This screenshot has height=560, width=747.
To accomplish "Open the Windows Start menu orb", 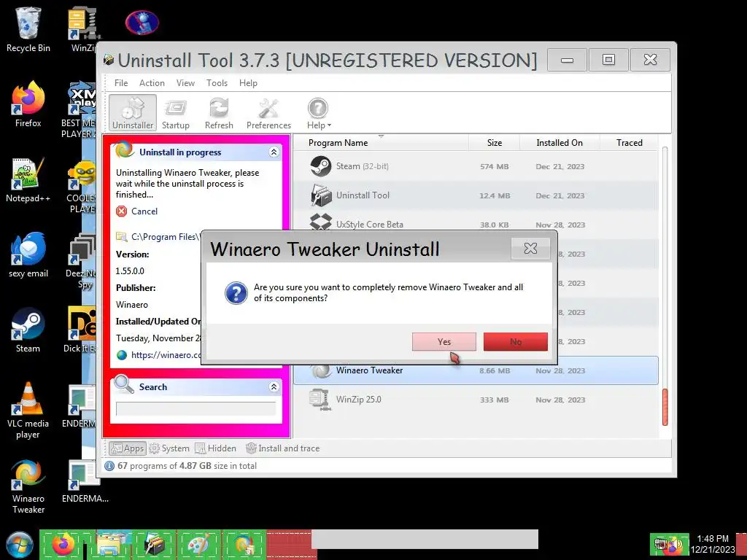I will pyautogui.click(x=20, y=545).
